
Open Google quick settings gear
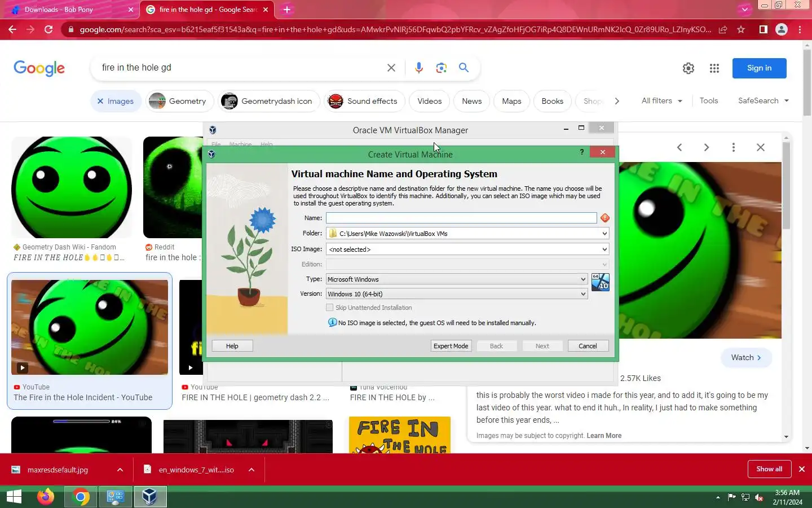[x=689, y=68]
